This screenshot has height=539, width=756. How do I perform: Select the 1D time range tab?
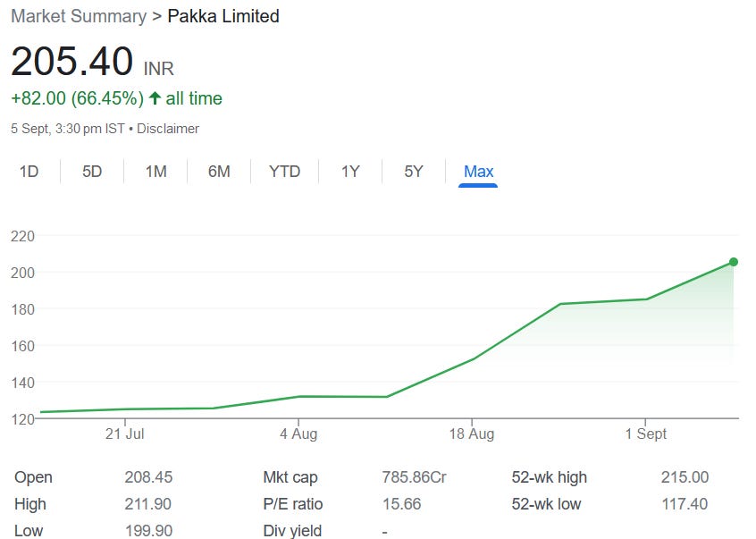29,171
